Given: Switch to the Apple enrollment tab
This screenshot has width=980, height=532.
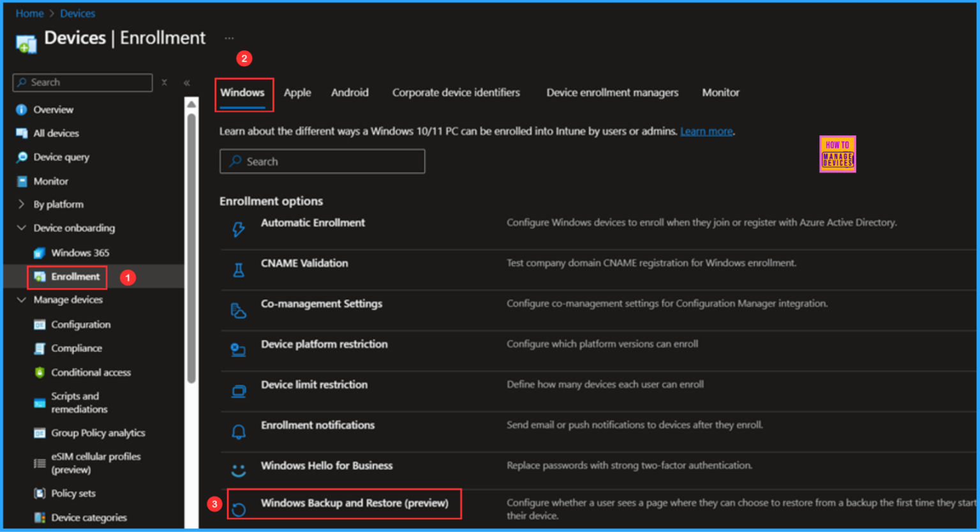Looking at the screenshot, I should click(297, 92).
